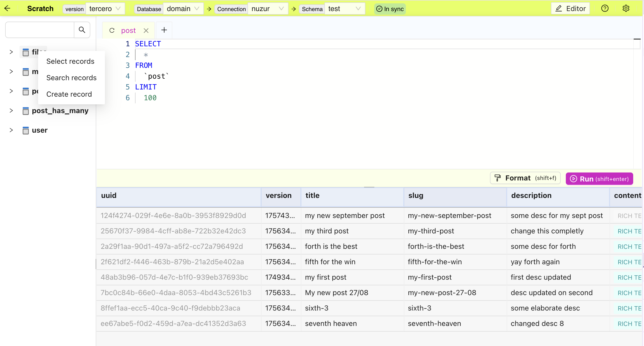Viewport: 644px width, 346px height.
Task: Click the search magnifier icon
Action: 82,30
